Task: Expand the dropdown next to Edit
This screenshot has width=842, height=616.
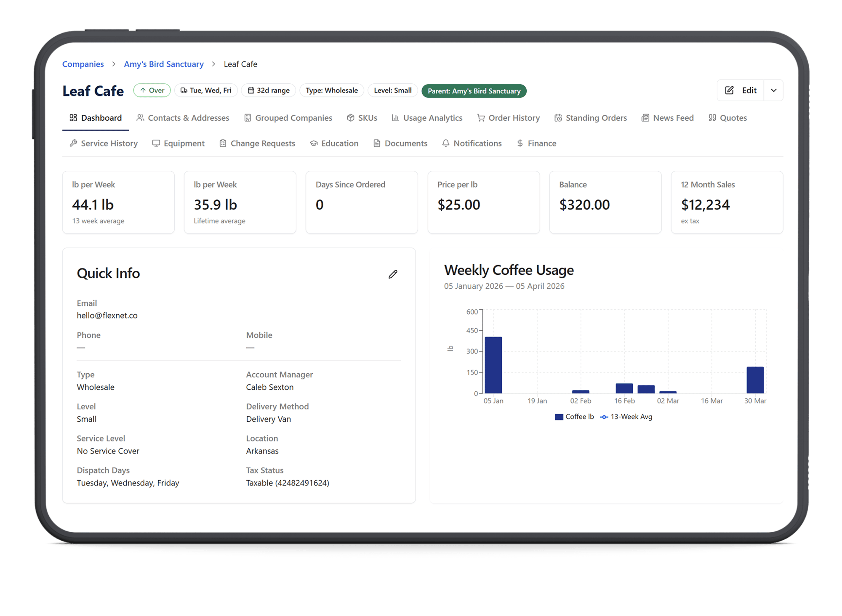Action: point(773,90)
